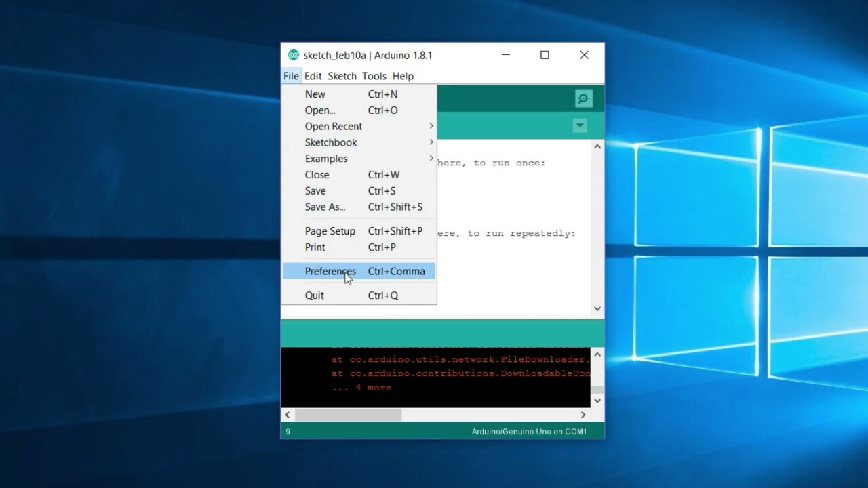
Task: Choose New from the File menu
Action: pyautogui.click(x=359, y=94)
